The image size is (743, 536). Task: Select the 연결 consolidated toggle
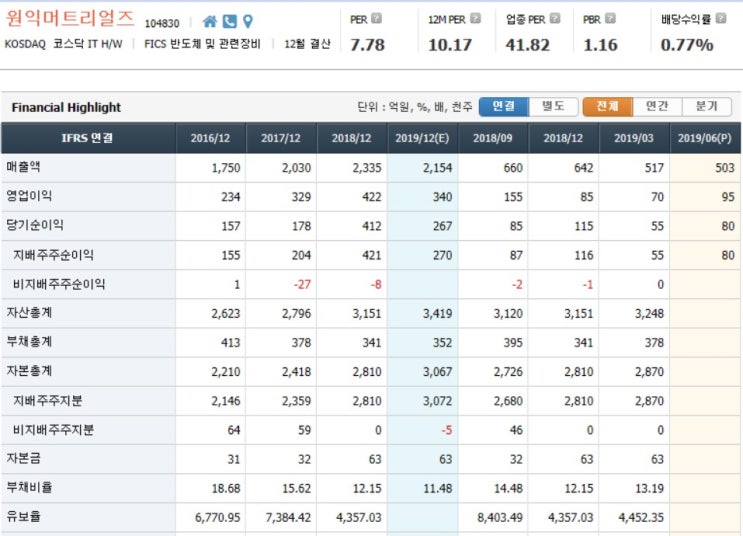(x=504, y=107)
